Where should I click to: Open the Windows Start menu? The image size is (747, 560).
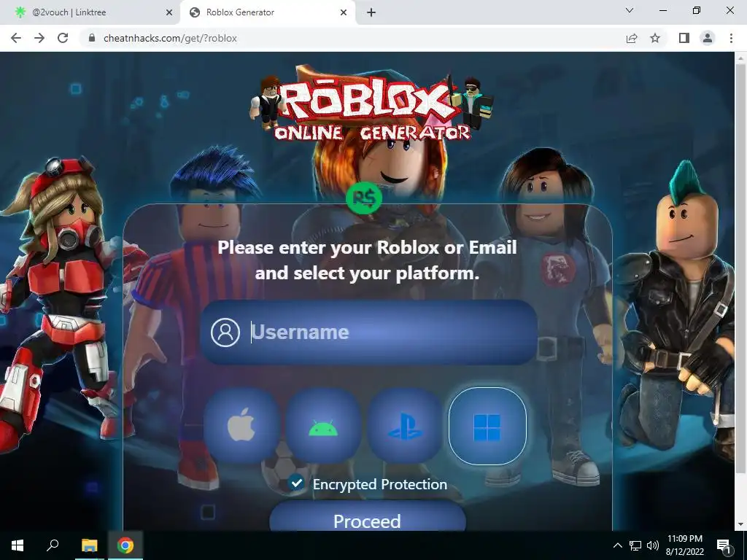click(x=18, y=545)
